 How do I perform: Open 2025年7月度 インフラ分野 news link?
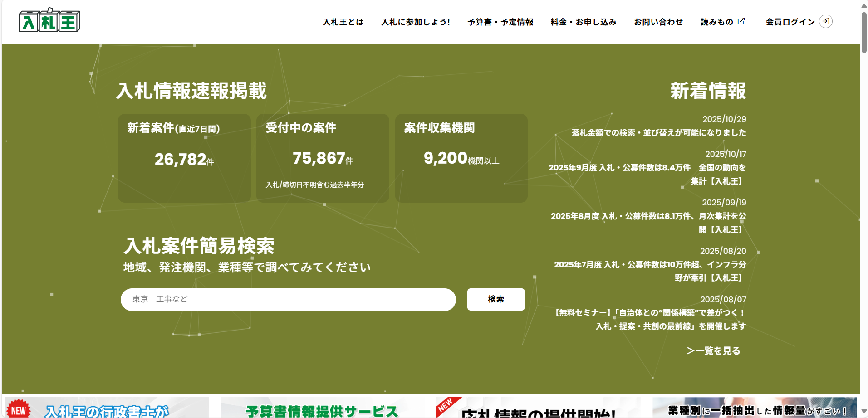tap(650, 271)
